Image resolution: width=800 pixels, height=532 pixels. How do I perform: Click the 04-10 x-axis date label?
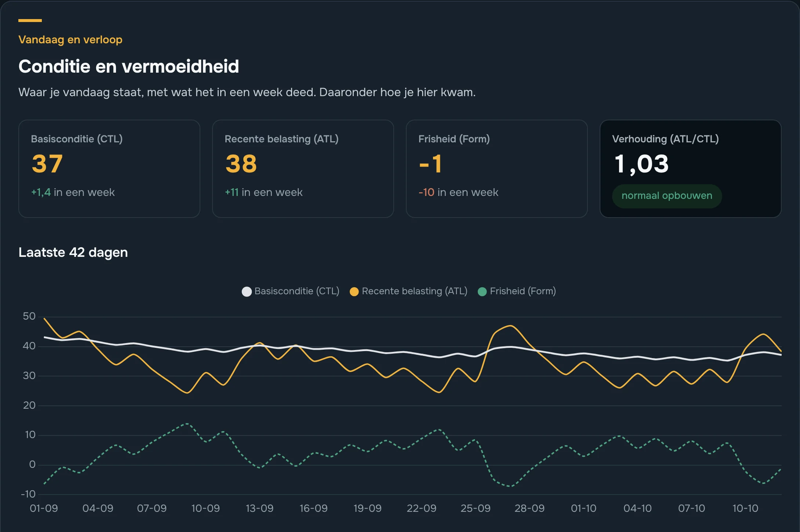637,509
